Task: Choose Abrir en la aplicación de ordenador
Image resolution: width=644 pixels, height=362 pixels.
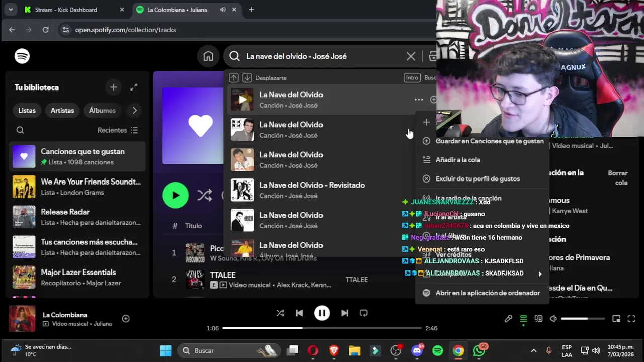Action: pyautogui.click(x=482, y=293)
